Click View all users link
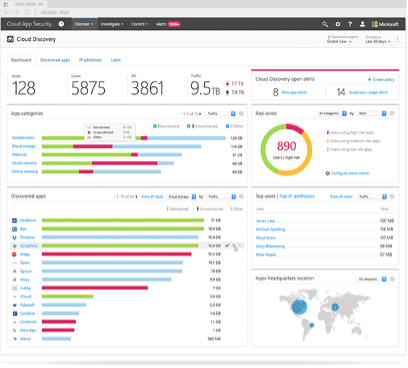Image resolution: width=408 pixels, height=368 pixels. click(341, 197)
